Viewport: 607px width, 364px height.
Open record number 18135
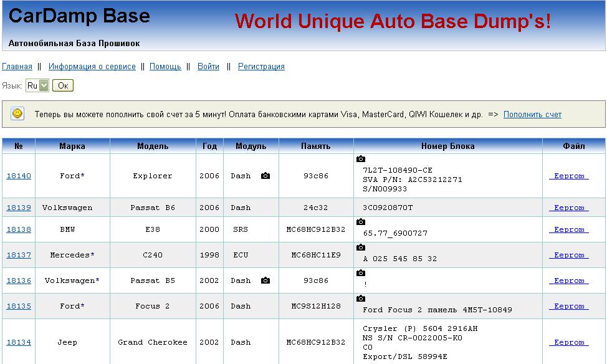(19, 306)
